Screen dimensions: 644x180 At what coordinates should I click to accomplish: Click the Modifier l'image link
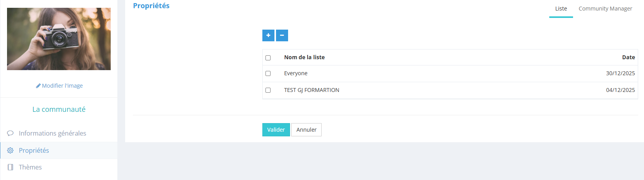[x=62, y=86]
